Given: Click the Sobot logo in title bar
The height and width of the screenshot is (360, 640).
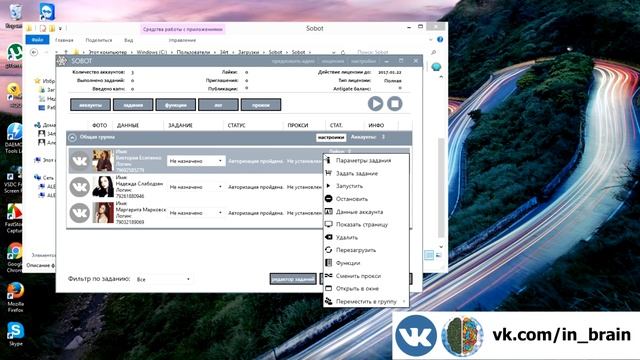Looking at the screenshot, I should click(62, 61).
